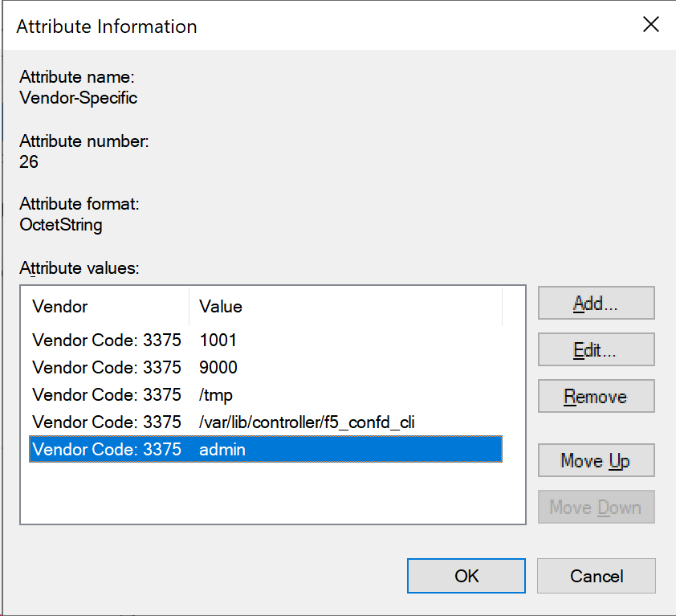Cancel the Attribute Information dialog
The width and height of the screenshot is (676, 616).
(596, 576)
